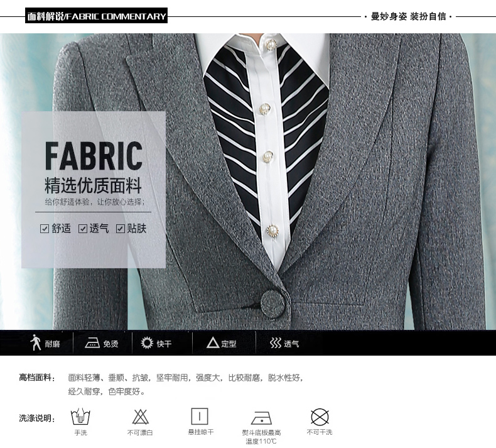Click the hand wash 手洗 icon
Image resolution: width=496 pixels, height=448 pixels.
coord(80,417)
